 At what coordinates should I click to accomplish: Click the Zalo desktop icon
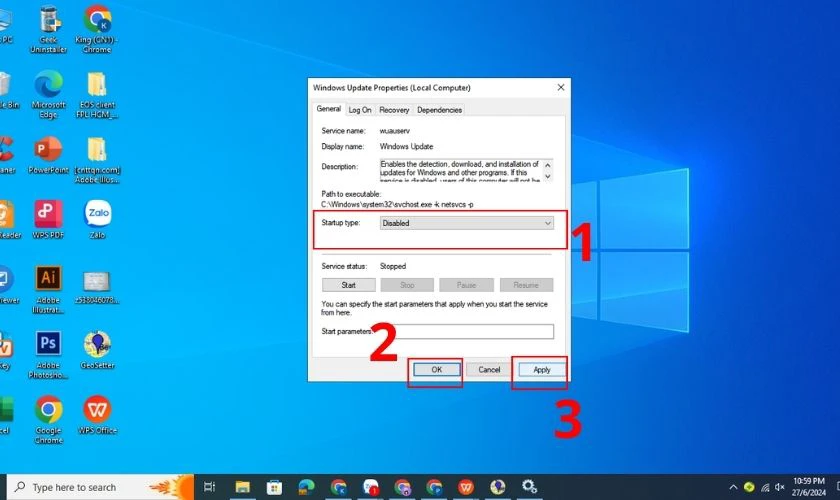click(98, 219)
